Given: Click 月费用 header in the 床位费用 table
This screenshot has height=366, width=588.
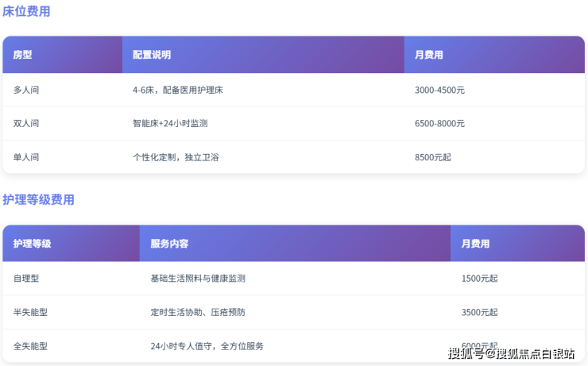Looking at the screenshot, I should pyautogui.click(x=429, y=55).
